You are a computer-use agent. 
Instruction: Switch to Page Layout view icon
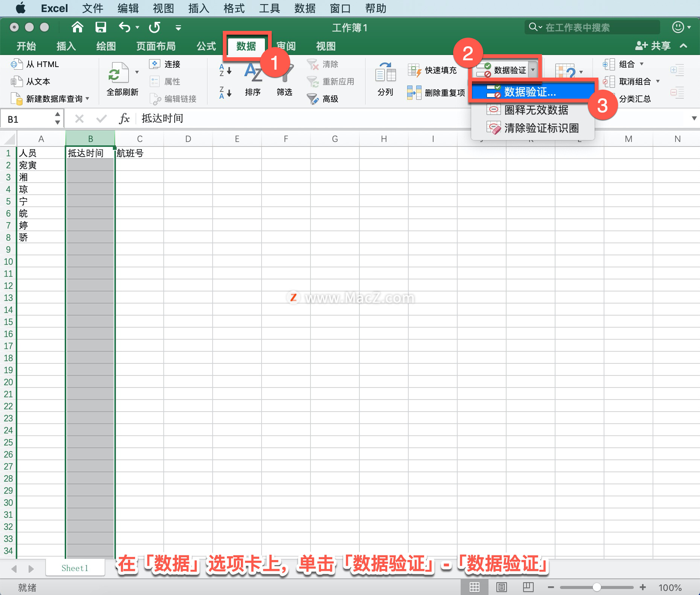[x=501, y=587]
